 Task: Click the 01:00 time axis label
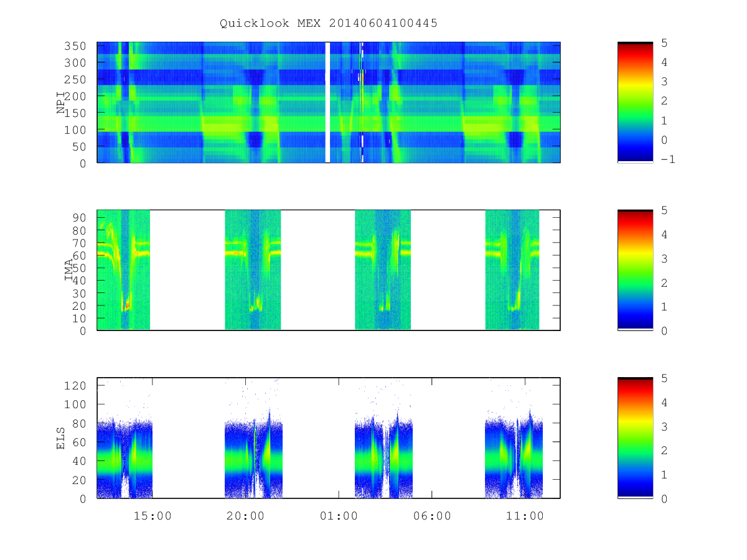pos(339,516)
